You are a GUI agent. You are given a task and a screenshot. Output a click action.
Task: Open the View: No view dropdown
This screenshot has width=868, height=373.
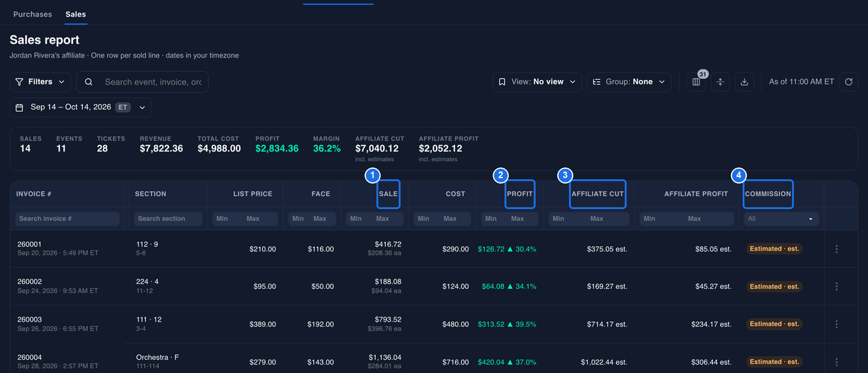click(x=538, y=82)
